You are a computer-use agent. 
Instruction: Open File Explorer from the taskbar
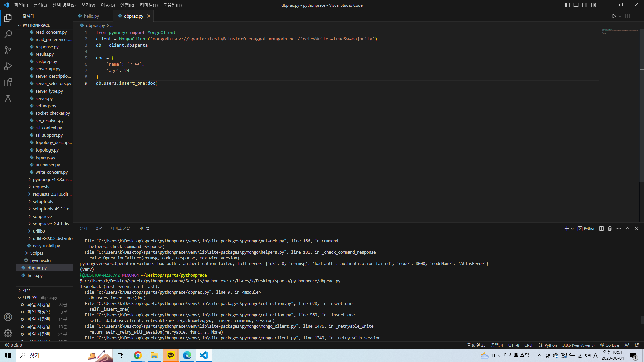(154, 355)
